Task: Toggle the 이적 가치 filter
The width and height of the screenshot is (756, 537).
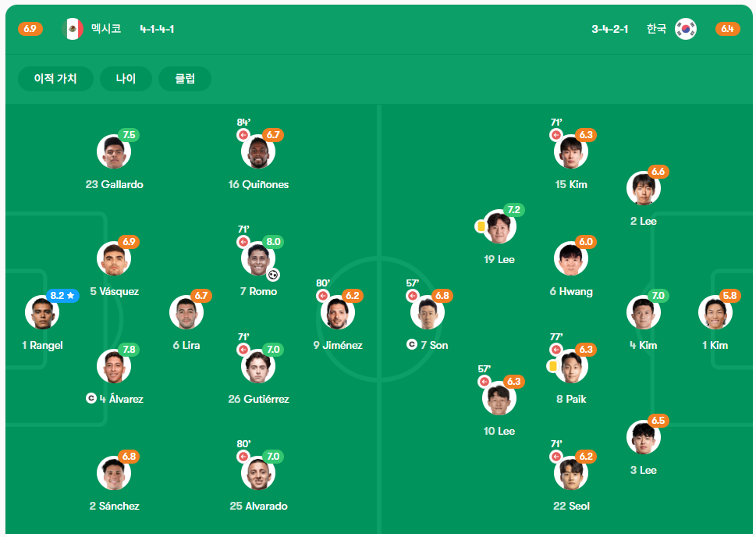Action: click(55, 79)
